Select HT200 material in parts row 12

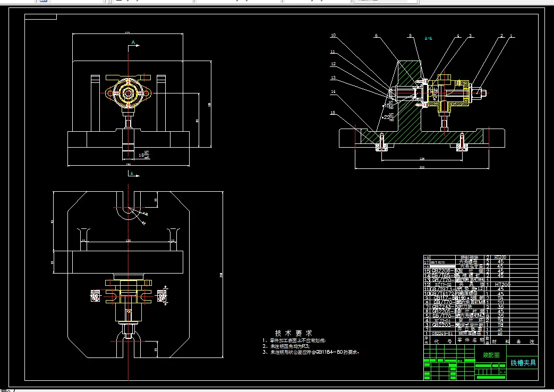[503, 284]
